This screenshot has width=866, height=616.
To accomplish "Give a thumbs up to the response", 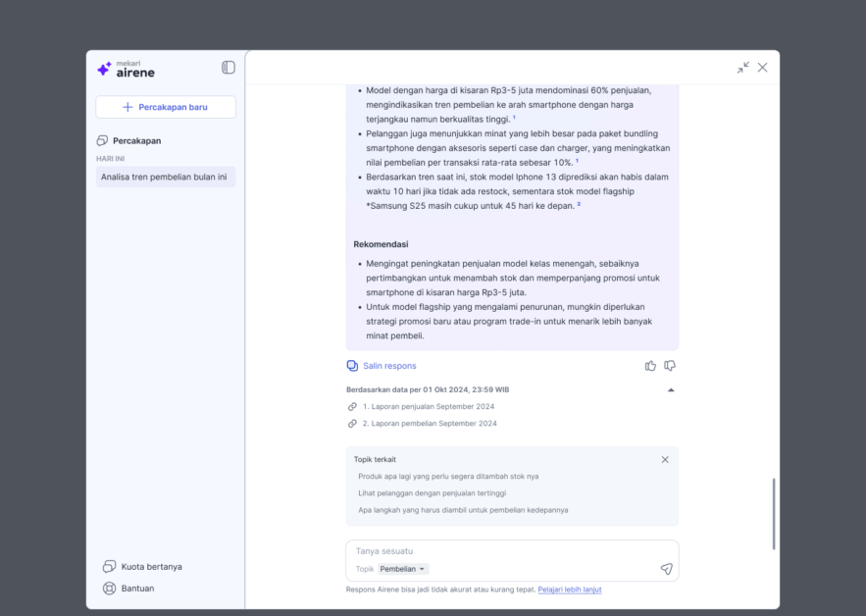I will [650, 366].
